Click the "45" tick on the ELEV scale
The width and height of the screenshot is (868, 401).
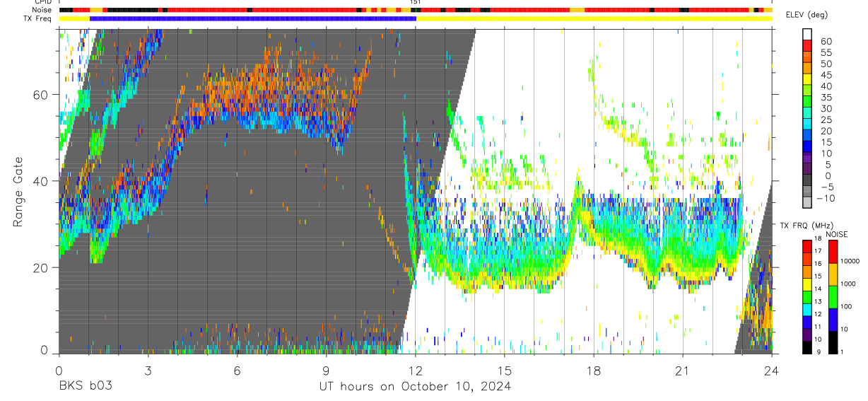point(826,75)
